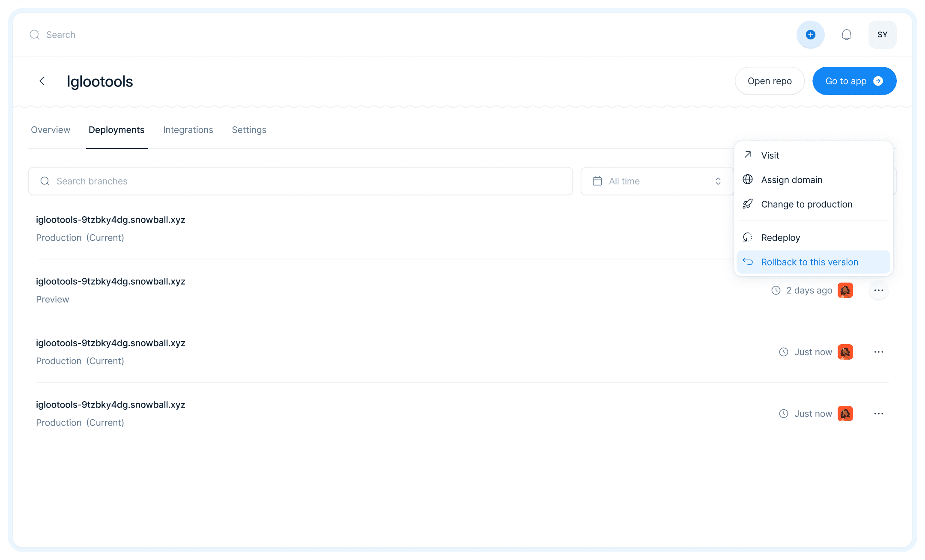Open the three-dot menu for the Preview deployment
Screen dimensions: 925x560
tap(879, 290)
